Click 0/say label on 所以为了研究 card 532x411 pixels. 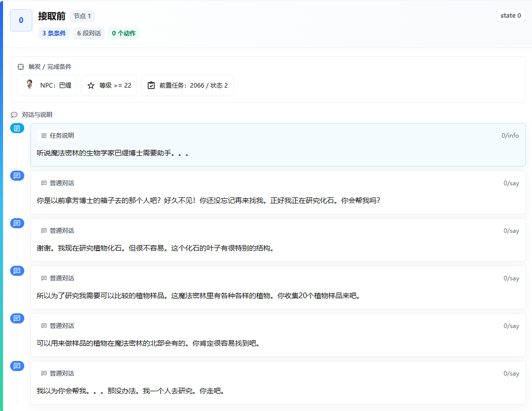coord(511,278)
